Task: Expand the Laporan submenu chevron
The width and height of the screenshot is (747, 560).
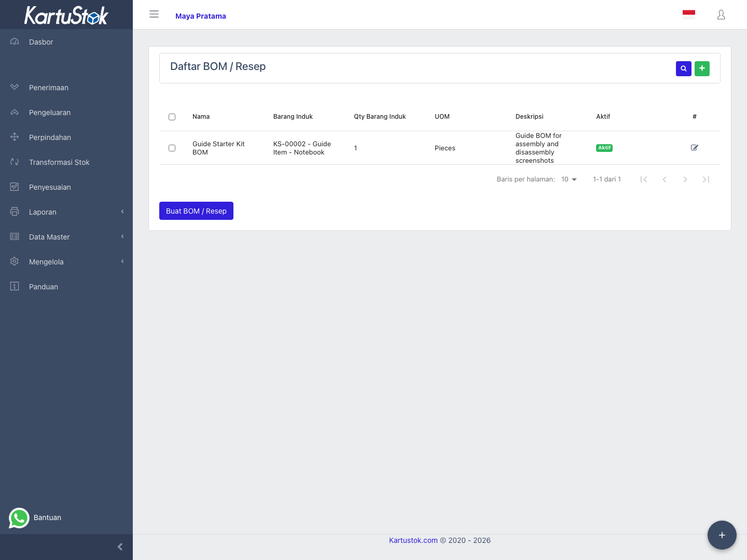Action: (x=122, y=212)
